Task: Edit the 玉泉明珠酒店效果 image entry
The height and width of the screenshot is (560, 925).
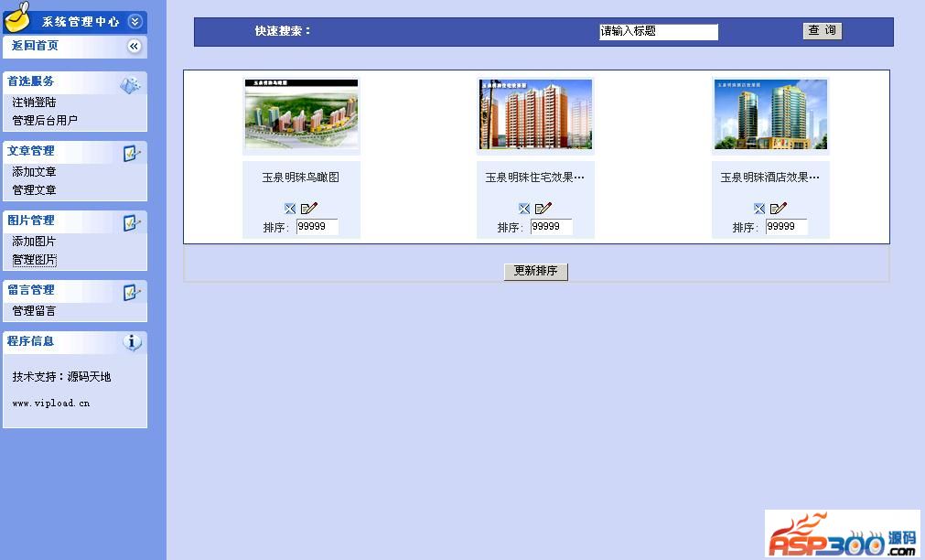Action: [779, 208]
